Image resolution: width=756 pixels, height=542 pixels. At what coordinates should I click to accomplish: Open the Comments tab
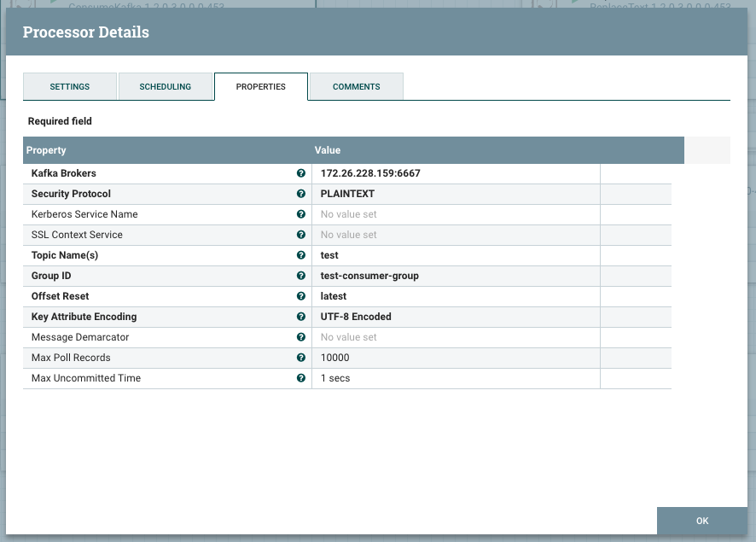tap(357, 87)
